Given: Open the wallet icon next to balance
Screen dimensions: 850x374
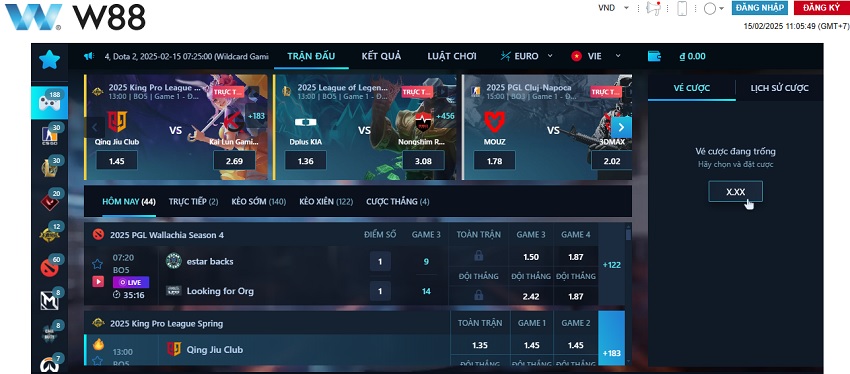Looking at the screenshot, I should pos(654,56).
